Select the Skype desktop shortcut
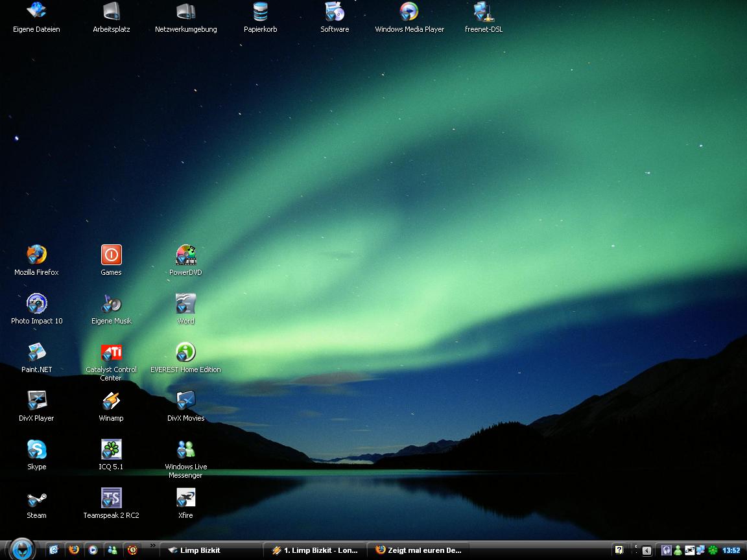The image size is (747, 560). (36, 455)
